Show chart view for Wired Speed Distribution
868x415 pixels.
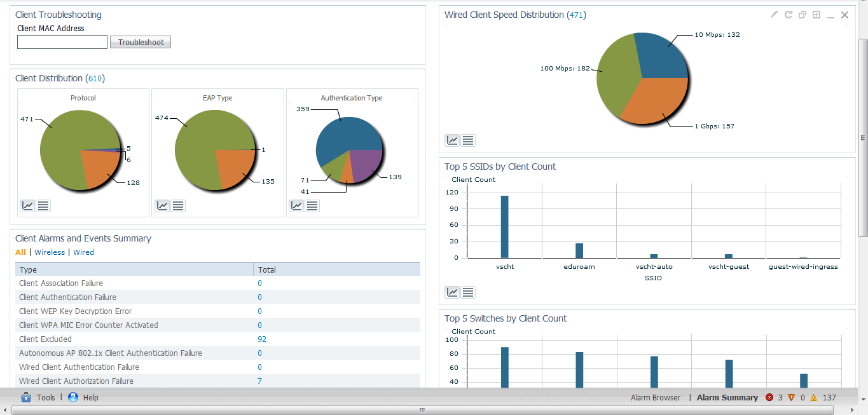(x=453, y=140)
